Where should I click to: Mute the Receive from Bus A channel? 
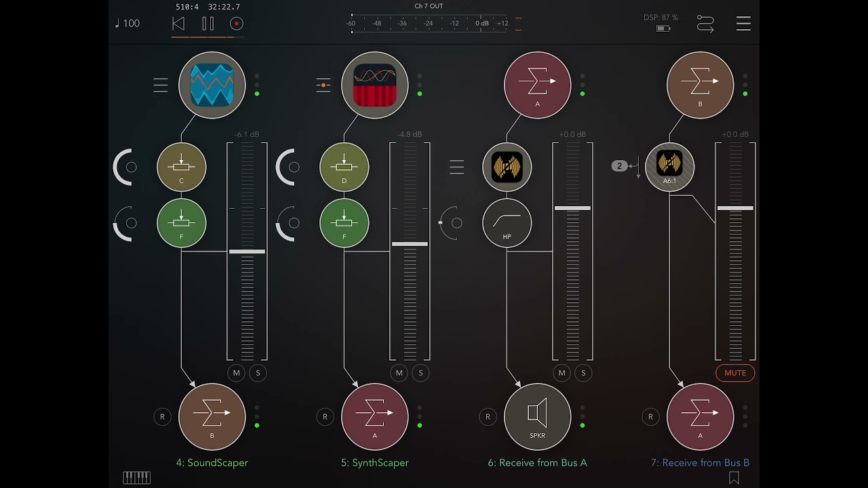coord(562,373)
